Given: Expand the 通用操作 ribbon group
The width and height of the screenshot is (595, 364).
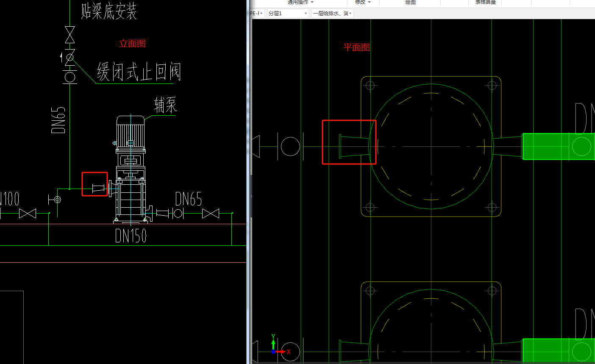Looking at the screenshot, I should point(300,3).
